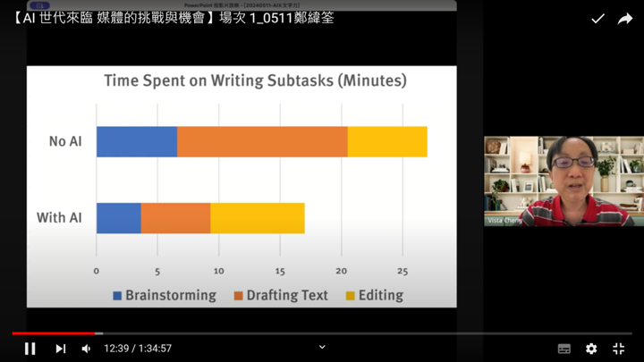Click the orange Drafting Text legend swatch
Image resolution: width=644 pixels, height=362 pixels.
coord(238,296)
